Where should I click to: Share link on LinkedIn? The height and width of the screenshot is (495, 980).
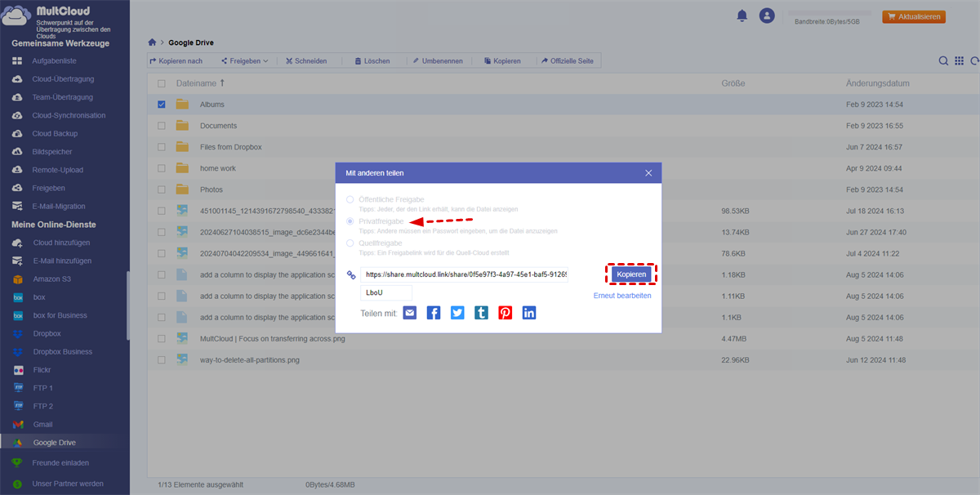[x=529, y=313]
